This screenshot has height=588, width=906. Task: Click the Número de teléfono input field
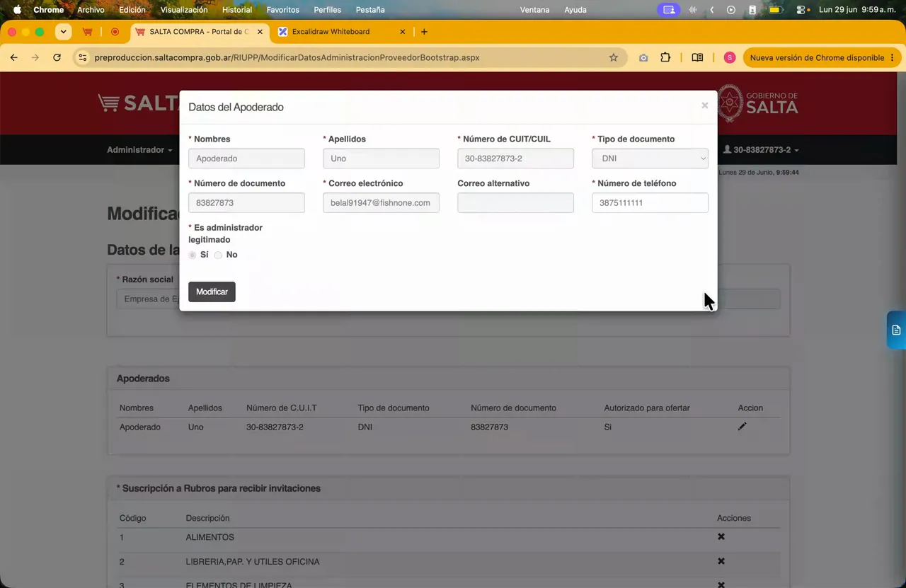pyautogui.click(x=650, y=202)
